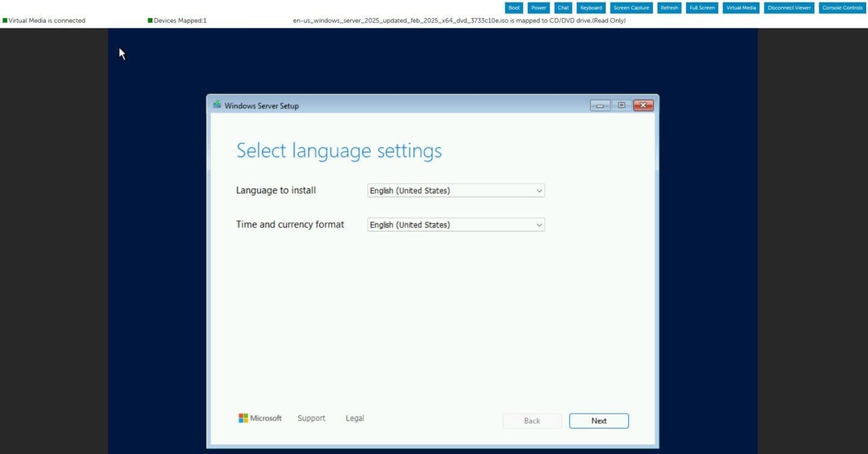Open the Power controls menu
The image size is (868, 454).
pos(538,8)
